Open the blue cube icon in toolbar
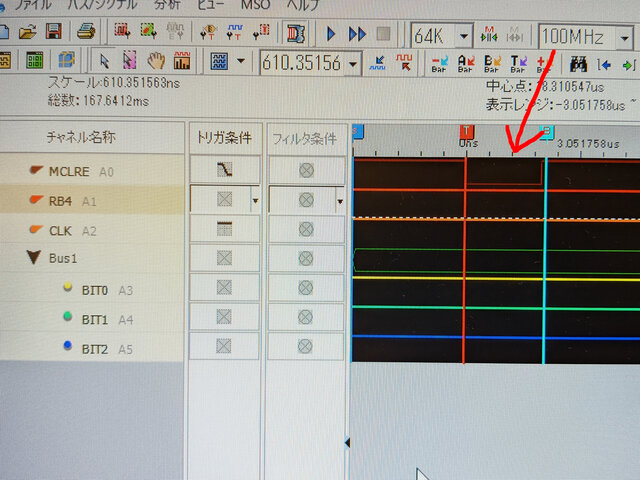640x480 pixels. coord(66,60)
